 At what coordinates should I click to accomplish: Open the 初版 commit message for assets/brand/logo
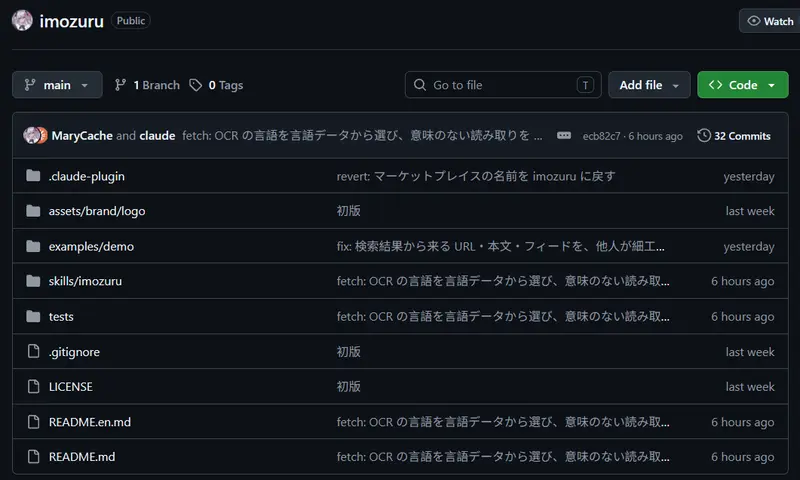pyautogui.click(x=348, y=211)
